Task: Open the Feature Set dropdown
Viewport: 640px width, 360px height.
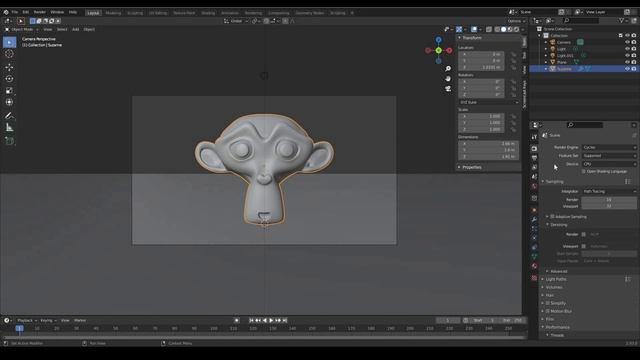Action: pos(609,156)
